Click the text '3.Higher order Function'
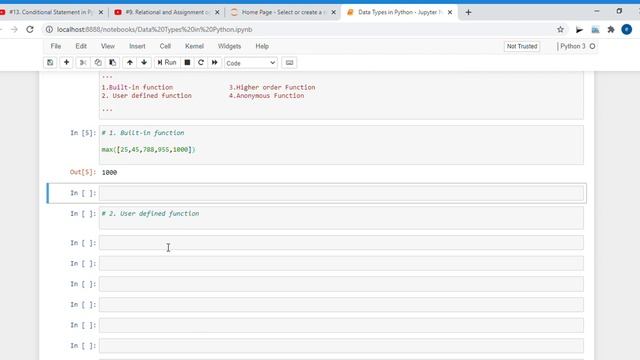 coord(272,87)
